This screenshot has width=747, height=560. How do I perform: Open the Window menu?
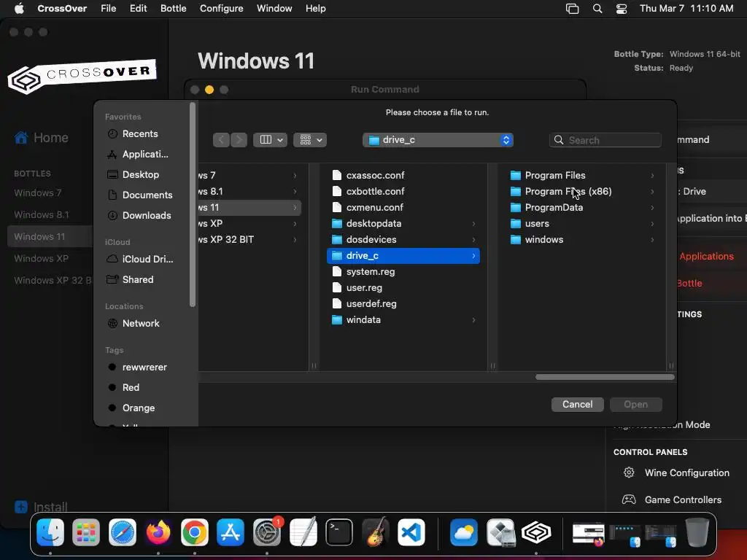pos(274,9)
